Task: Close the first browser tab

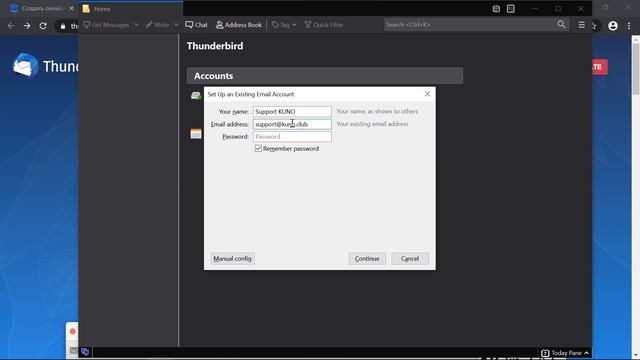Action: (71, 9)
